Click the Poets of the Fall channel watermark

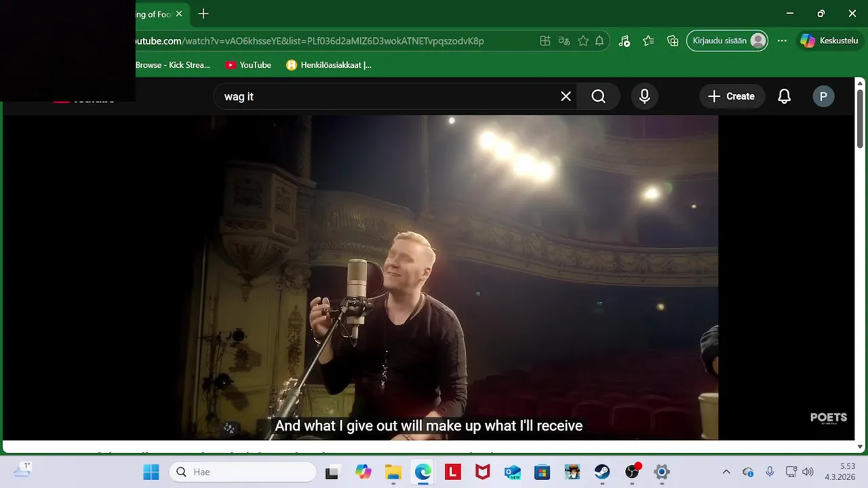pos(829,418)
